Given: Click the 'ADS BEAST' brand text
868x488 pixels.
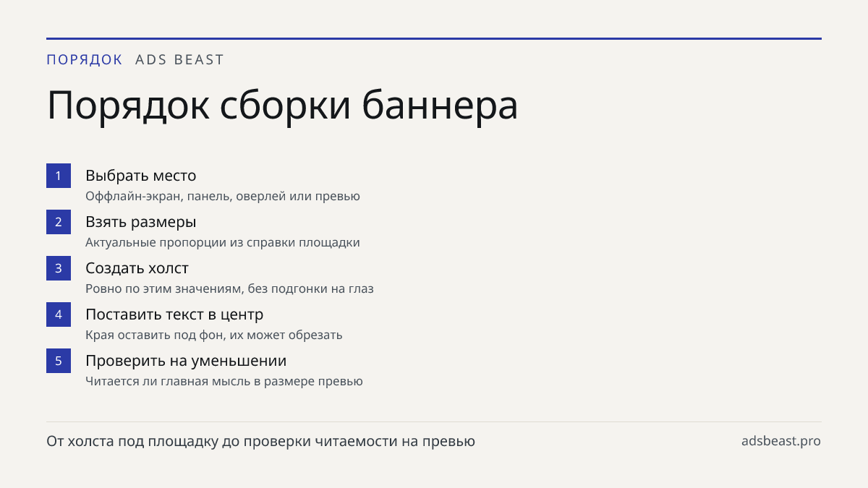Looking at the screenshot, I should 180,60.
